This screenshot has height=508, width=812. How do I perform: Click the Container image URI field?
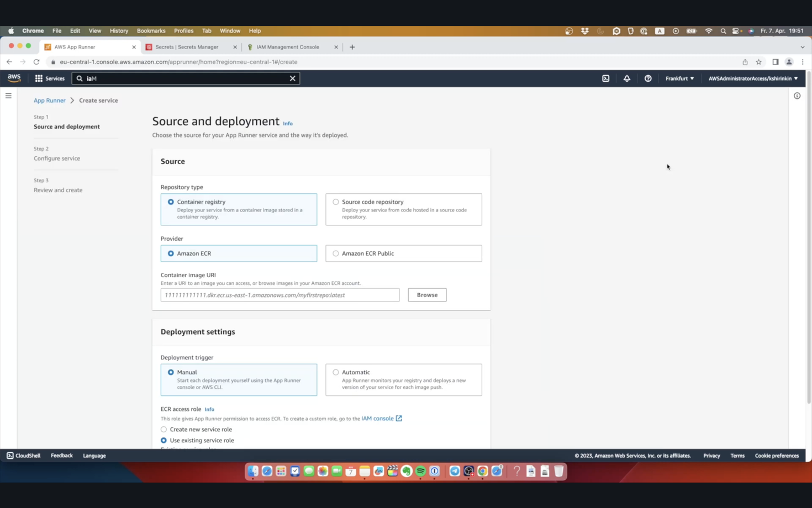tap(280, 295)
